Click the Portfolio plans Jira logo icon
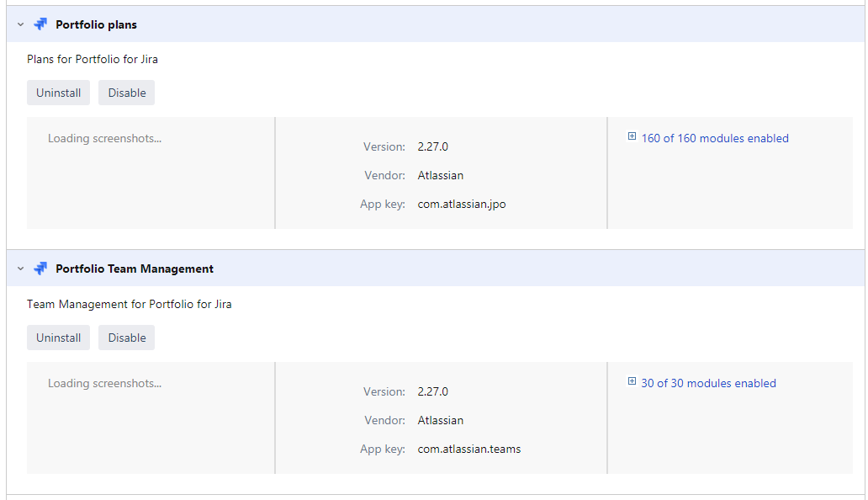Screen dimensions: 868x500 (40, 24)
